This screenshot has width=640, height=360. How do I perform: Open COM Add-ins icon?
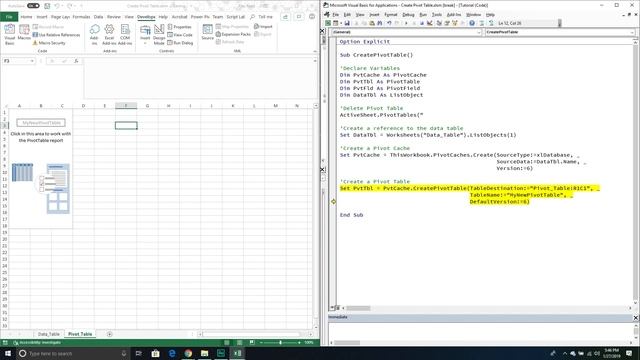click(125, 34)
